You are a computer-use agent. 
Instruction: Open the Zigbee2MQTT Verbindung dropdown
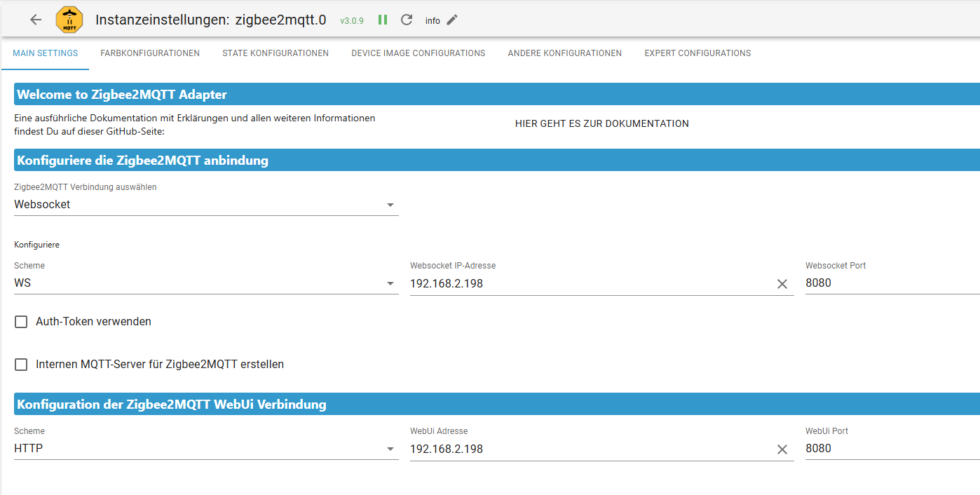click(391, 204)
